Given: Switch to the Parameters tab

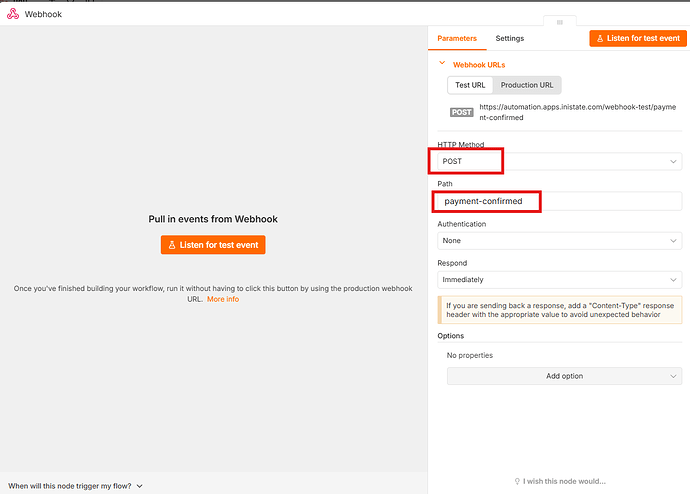Looking at the screenshot, I should pyautogui.click(x=457, y=38).
